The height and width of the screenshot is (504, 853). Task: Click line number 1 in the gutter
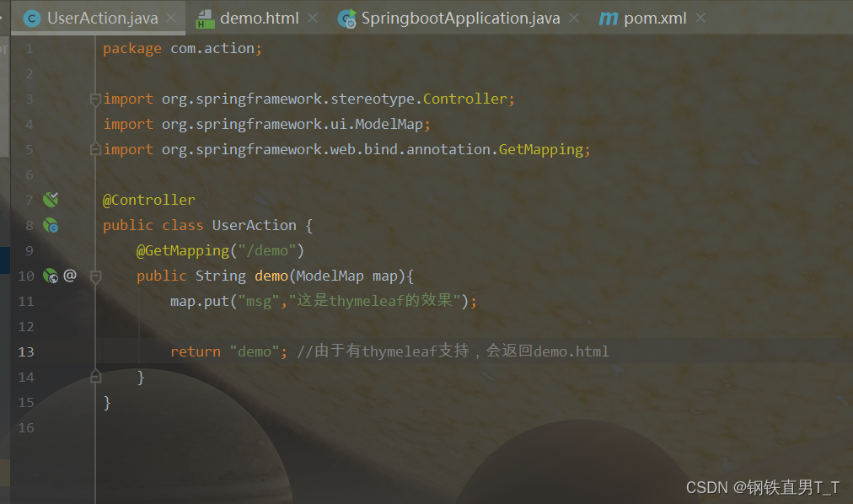click(x=30, y=49)
